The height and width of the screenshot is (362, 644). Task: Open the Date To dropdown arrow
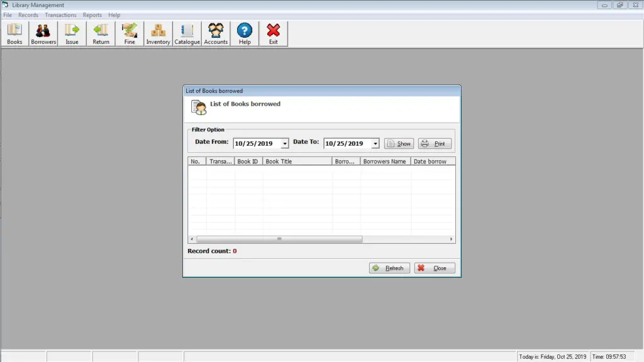[375, 143]
